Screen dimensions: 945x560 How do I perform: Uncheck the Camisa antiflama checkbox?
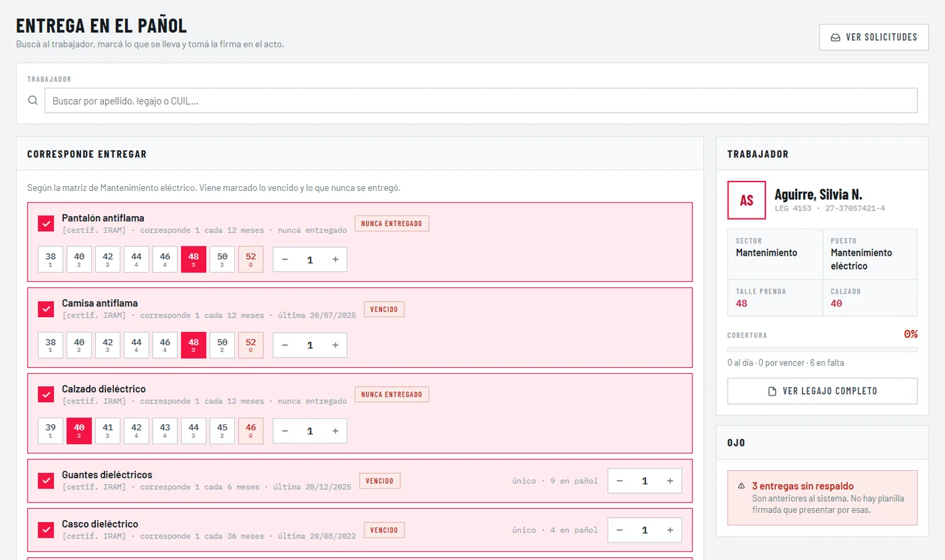point(46,309)
